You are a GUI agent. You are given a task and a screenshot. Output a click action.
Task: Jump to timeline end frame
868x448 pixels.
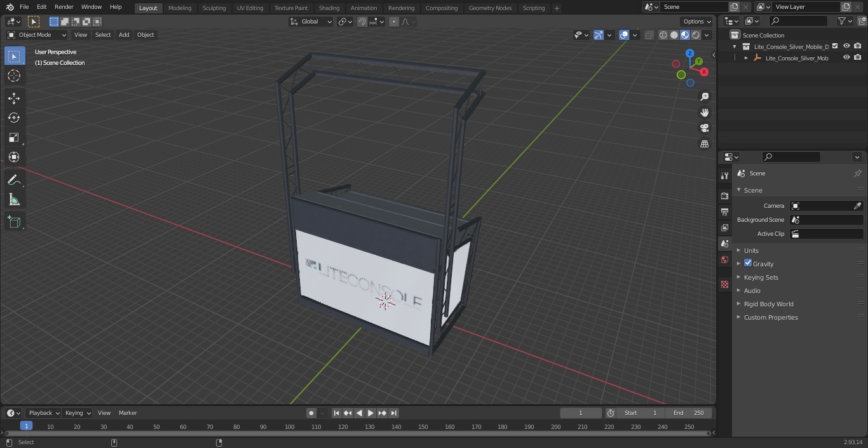click(x=393, y=413)
